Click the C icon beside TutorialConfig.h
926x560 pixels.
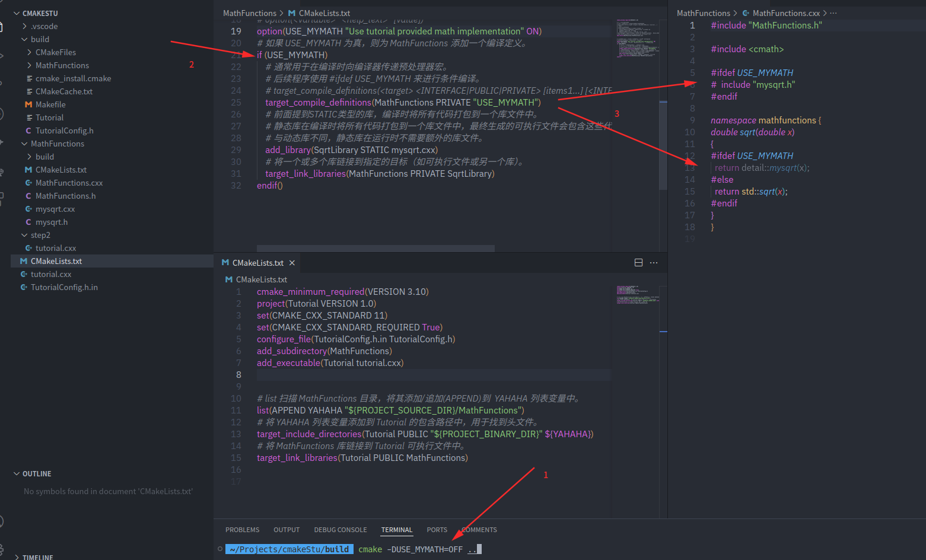click(28, 131)
